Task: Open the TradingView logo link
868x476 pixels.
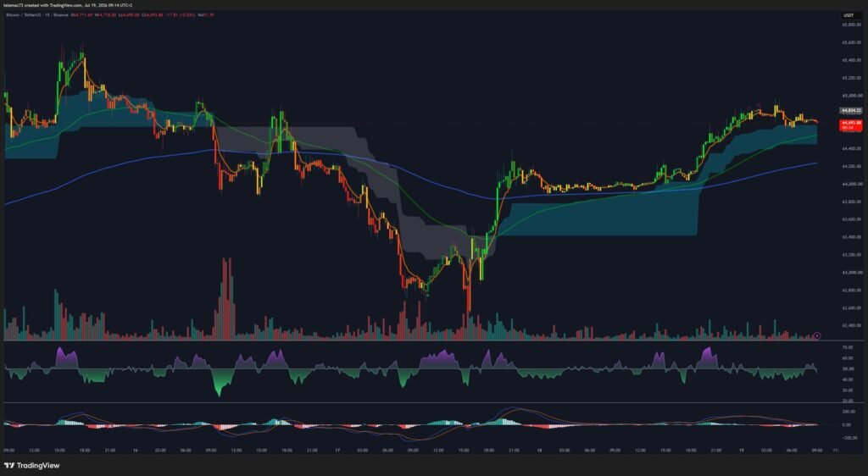Action: pos(31,466)
